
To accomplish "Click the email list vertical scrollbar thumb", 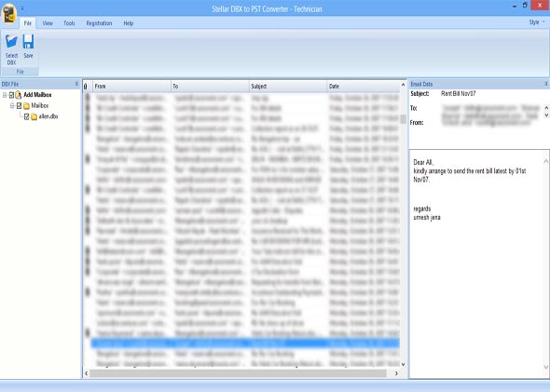I will click(403, 119).
